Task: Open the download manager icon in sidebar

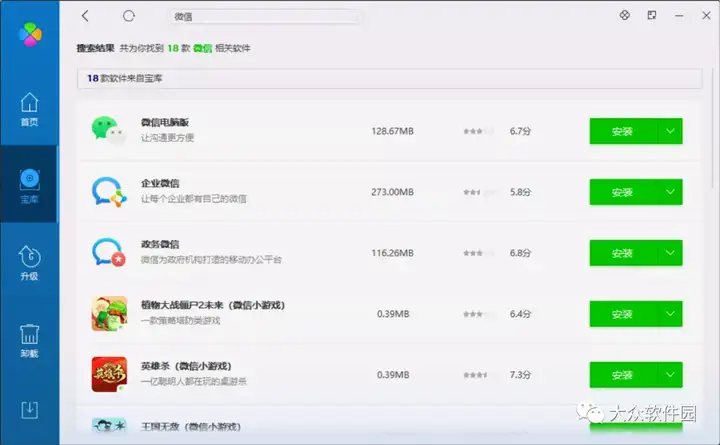Action: [29, 410]
